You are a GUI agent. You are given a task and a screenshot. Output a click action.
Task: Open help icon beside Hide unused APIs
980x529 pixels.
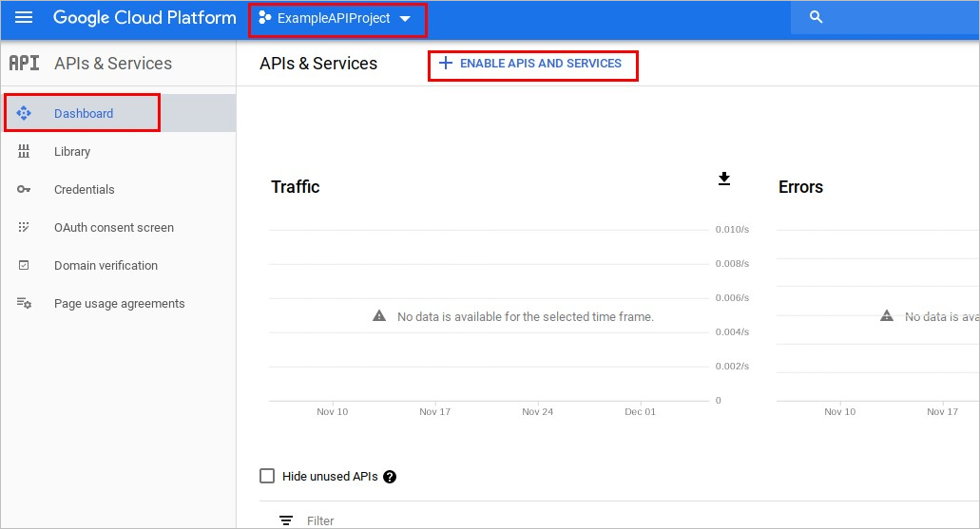click(390, 477)
